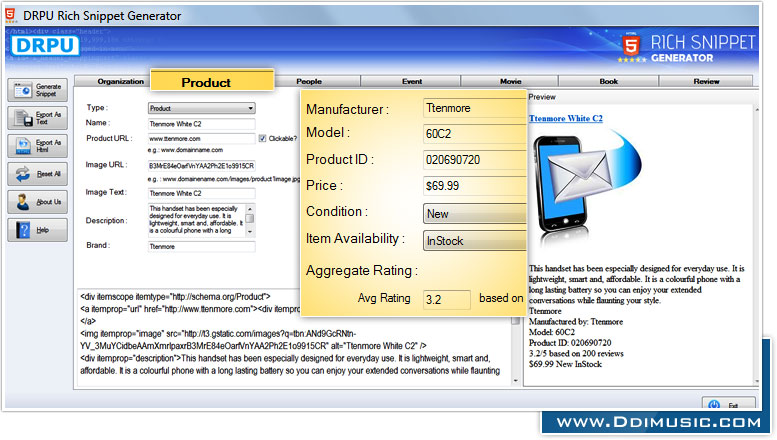The width and height of the screenshot is (777, 440).
Task: Click the Brand input field
Action: click(202, 246)
